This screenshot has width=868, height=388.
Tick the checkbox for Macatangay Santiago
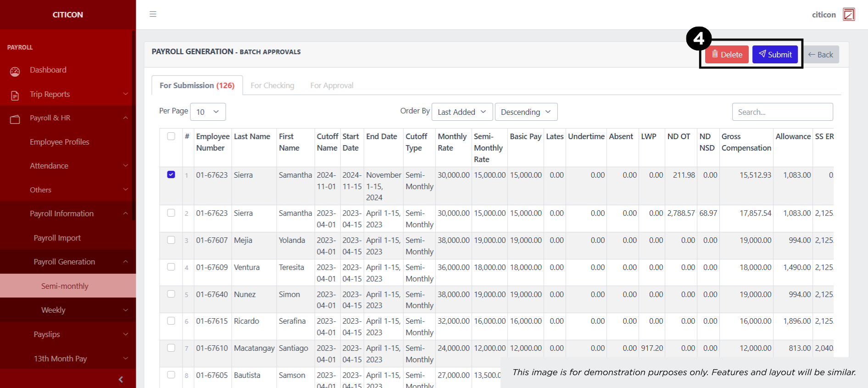tap(171, 348)
